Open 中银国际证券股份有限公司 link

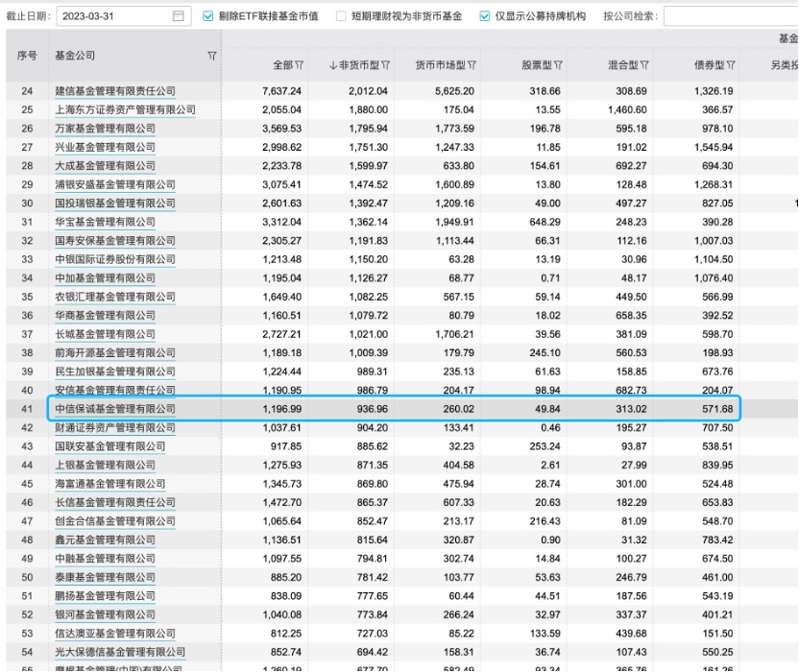(115, 259)
